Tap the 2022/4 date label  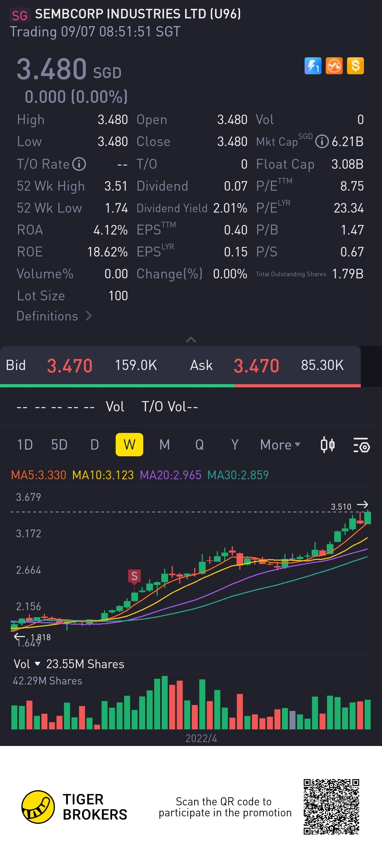(x=201, y=739)
